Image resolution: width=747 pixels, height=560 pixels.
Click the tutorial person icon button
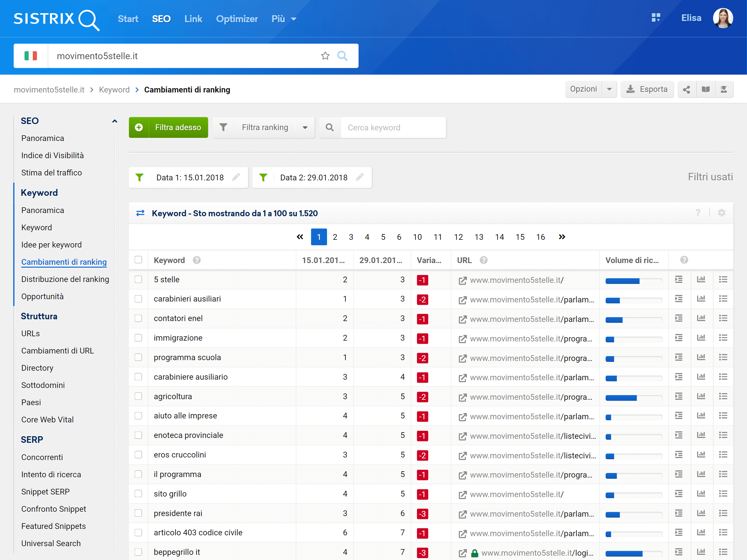coord(724,89)
